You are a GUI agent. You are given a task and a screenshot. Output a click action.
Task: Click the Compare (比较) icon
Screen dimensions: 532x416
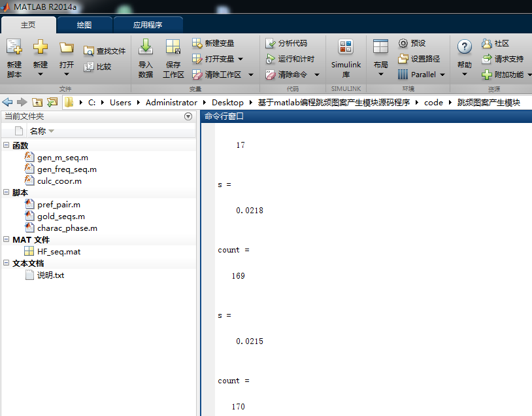[88, 67]
